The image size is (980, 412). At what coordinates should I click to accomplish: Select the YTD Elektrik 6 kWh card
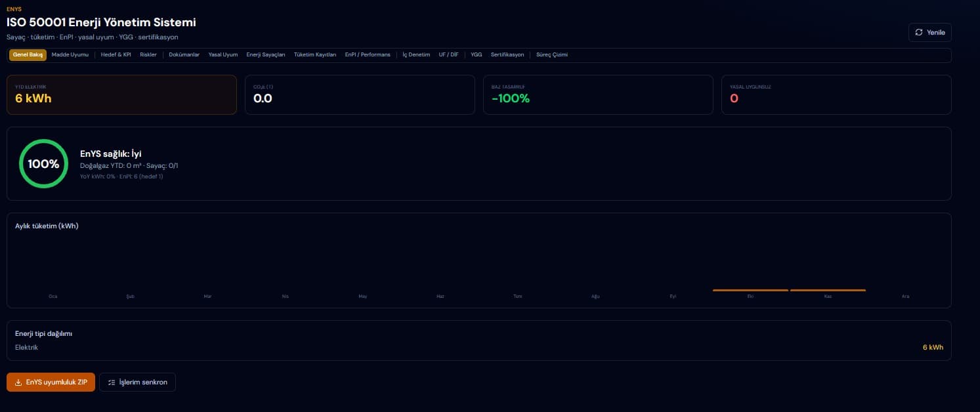(121, 94)
